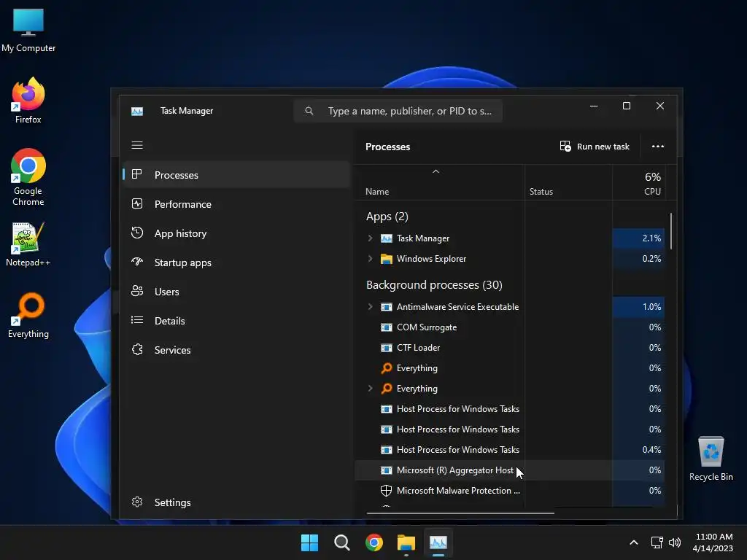Click the 2.1% CPU cell of Task Manager
The height and width of the screenshot is (560, 747).
click(638, 238)
